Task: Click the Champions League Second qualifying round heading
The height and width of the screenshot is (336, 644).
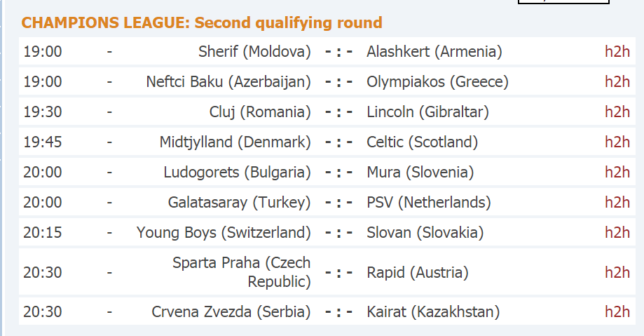Action: (202, 22)
